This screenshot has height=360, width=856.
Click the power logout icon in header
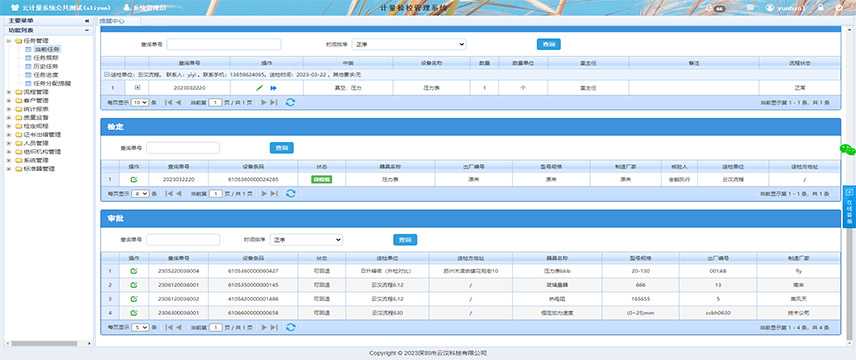pyautogui.click(x=839, y=8)
